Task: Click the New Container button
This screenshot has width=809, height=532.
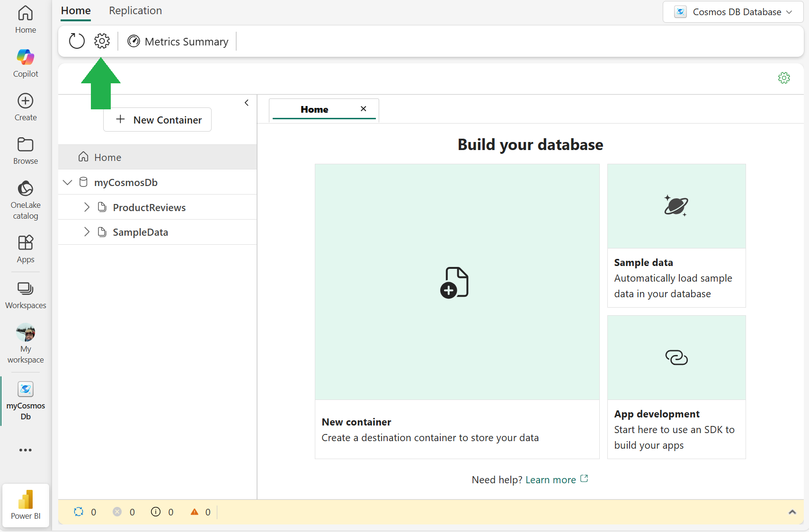Action: pyautogui.click(x=158, y=120)
